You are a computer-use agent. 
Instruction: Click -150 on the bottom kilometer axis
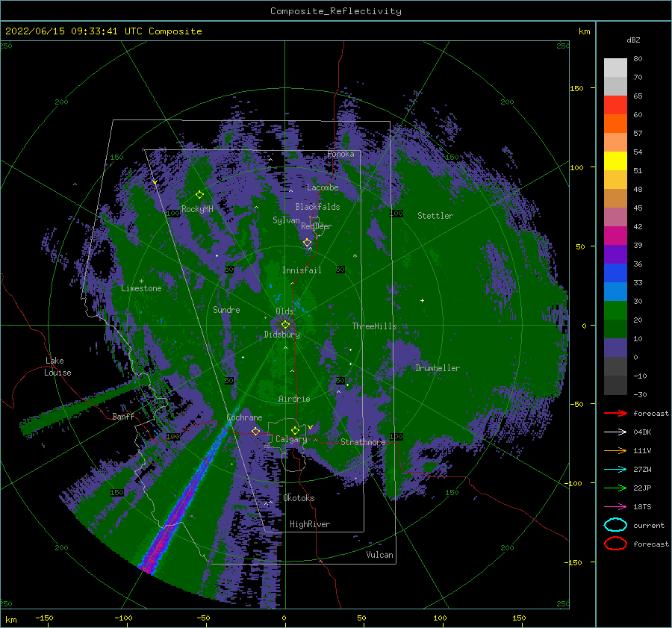[x=44, y=618]
